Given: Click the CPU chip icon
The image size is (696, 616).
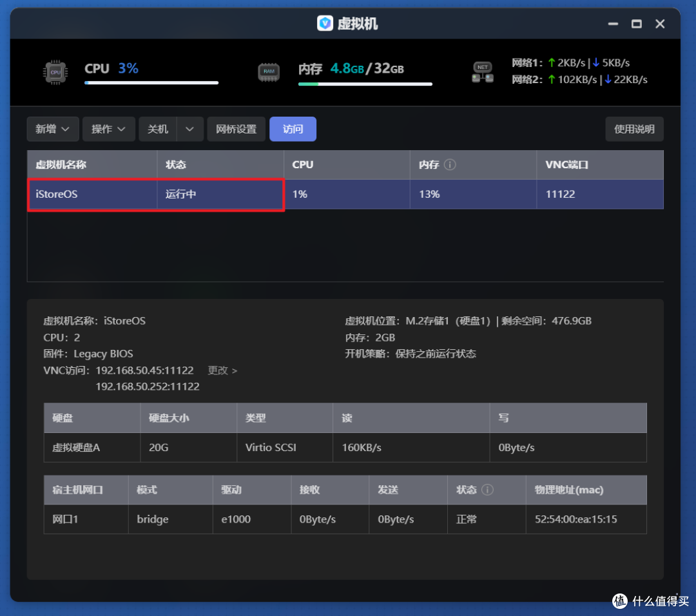Looking at the screenshot, I should coord(55,72).
